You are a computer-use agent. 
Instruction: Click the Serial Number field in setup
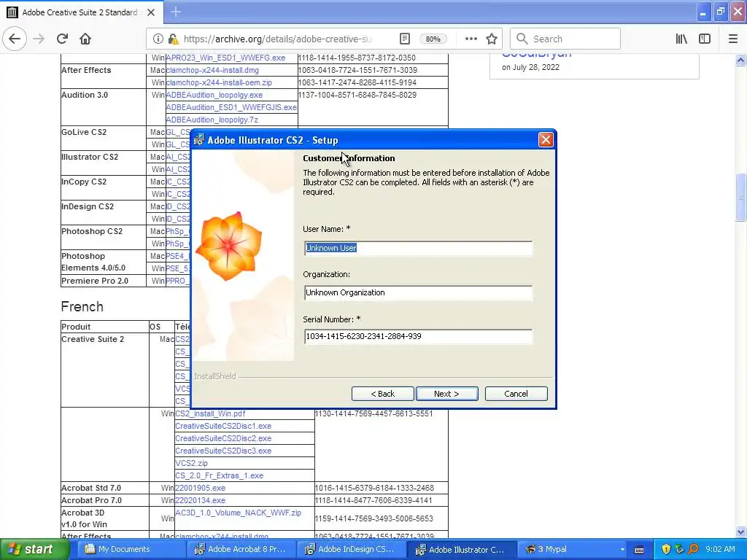418,336
